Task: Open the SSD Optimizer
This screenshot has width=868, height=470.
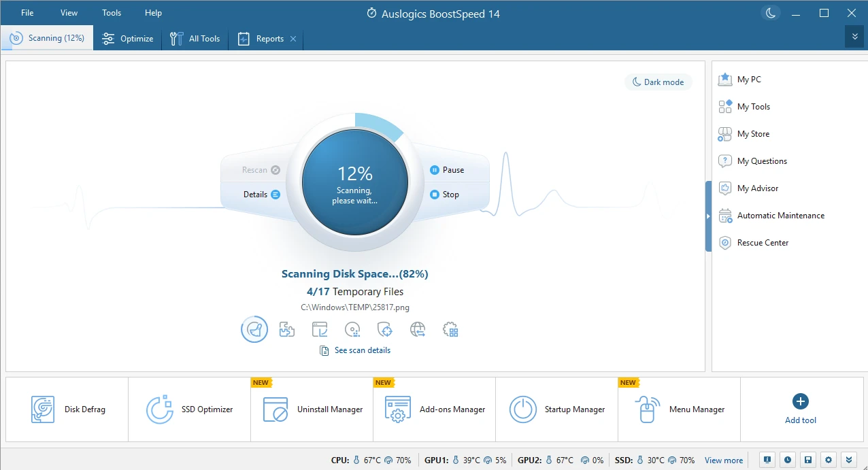Action: click(x=188, y=409)
